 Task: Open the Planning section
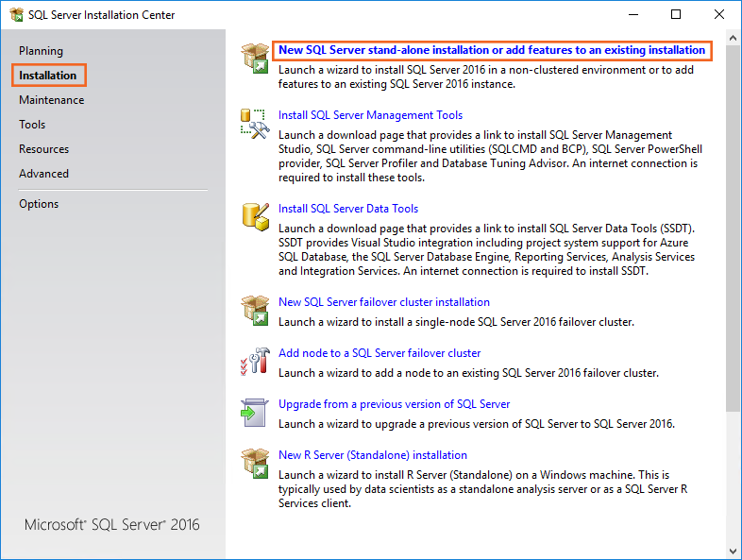click(41, 51)
